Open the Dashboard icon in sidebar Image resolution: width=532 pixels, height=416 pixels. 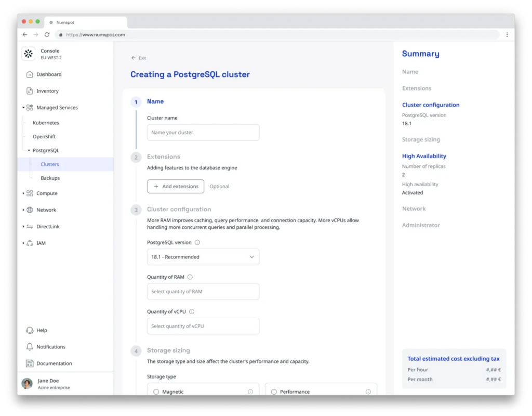pyautogui.click(x=30, y=74)
